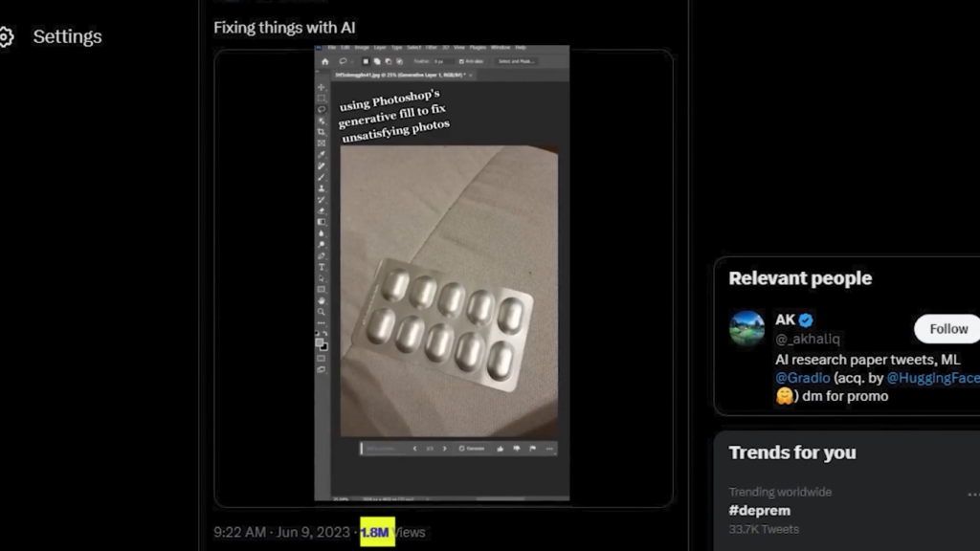This screenshot has width=980, height=551.
Task: Select the Eyedropper tool
Action: (322, 154)
